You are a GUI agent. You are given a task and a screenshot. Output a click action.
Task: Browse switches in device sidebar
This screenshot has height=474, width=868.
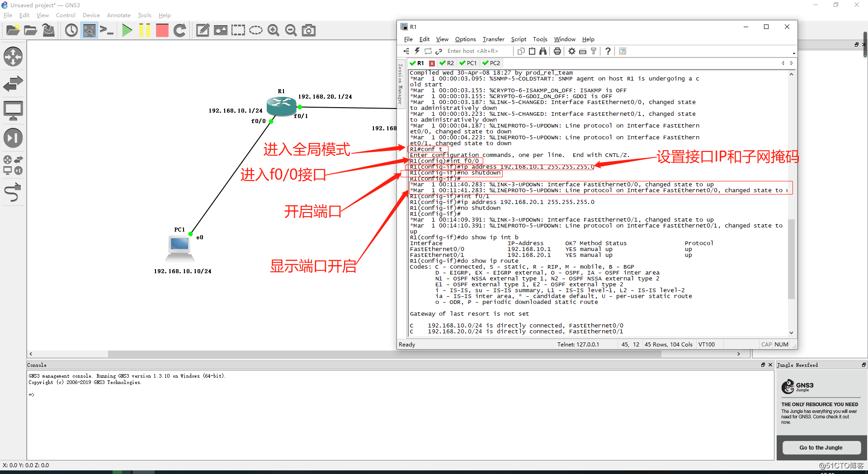point(13,84)
